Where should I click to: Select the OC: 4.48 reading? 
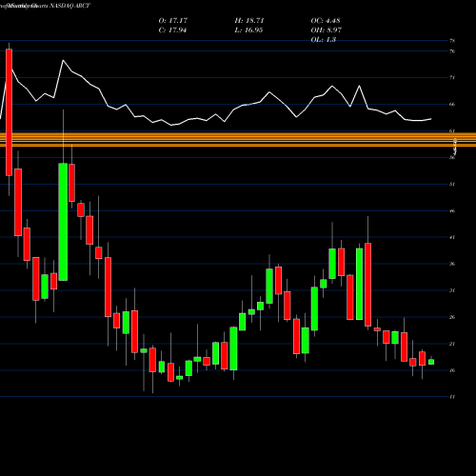tap(326, 21)
